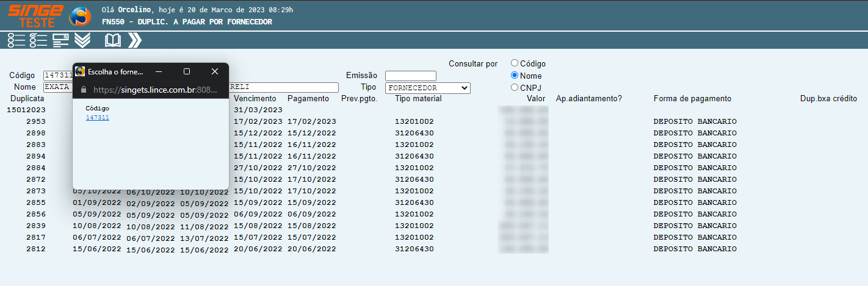Select the CNPJ radio option

(x=515, y=88)
